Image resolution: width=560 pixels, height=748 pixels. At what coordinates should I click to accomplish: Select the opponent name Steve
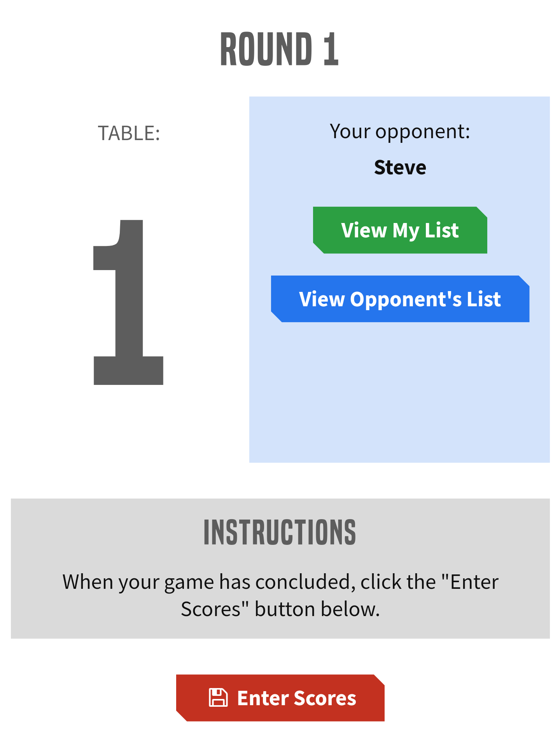click(400, 168)
